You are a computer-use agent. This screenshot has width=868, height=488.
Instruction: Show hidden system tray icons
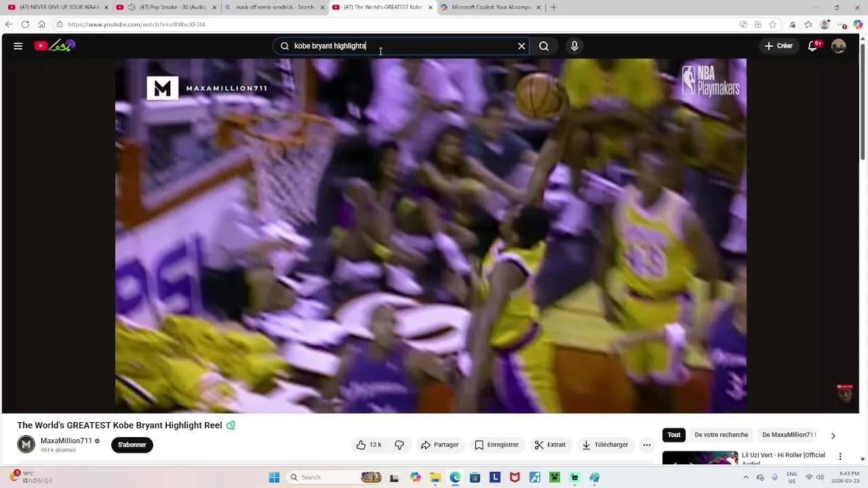tap(746, 477)
